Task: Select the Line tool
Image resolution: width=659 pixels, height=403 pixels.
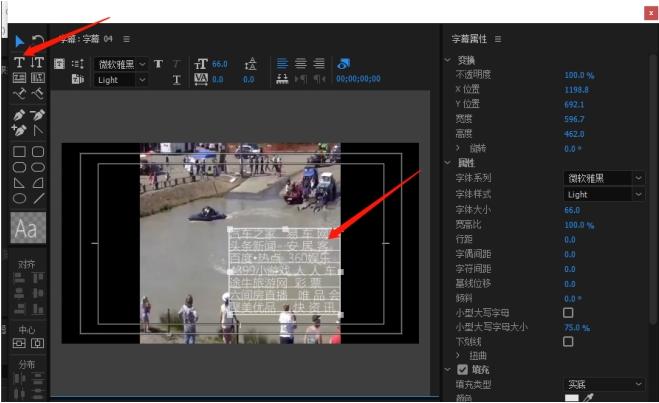Action: point(39,198)
